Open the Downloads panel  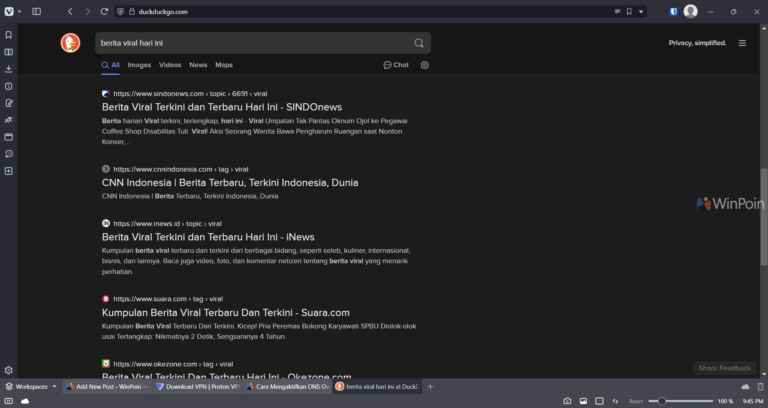click(x=8, y=69)
